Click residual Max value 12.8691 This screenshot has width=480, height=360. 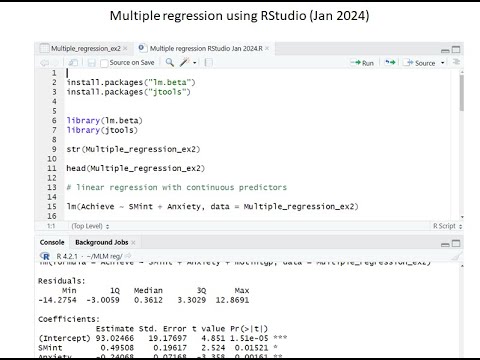(232, 300)
